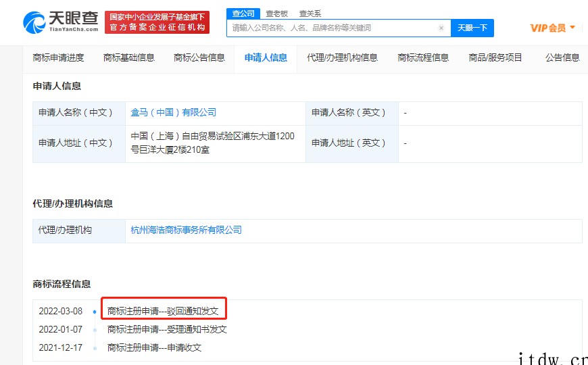Click the 申请人信息 section heading
This screenshot has height=365, width=588.
(x=57, y=86)
